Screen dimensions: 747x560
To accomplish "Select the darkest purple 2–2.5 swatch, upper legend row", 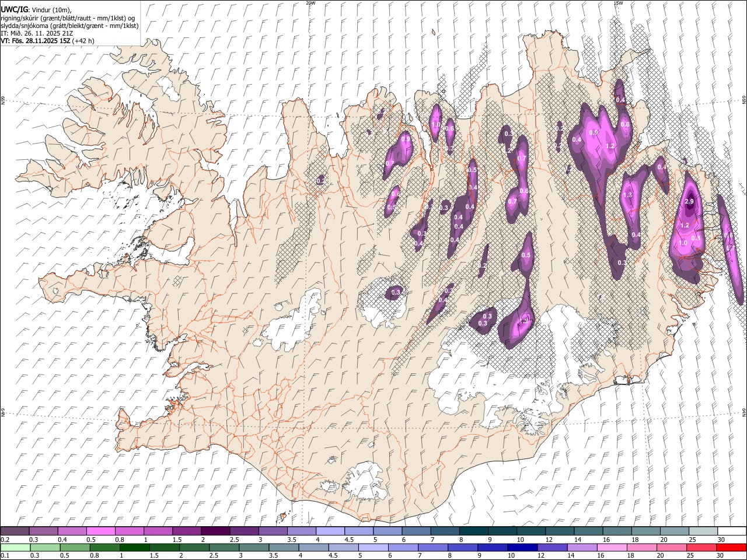I will click(x=215, y=531).
